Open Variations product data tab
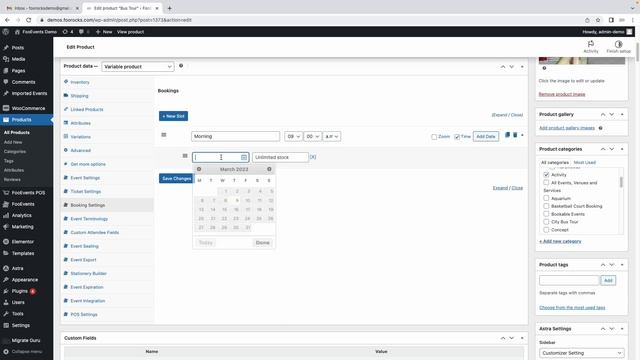The height and width of the screenshot is (360, 640). click(80, 137)
